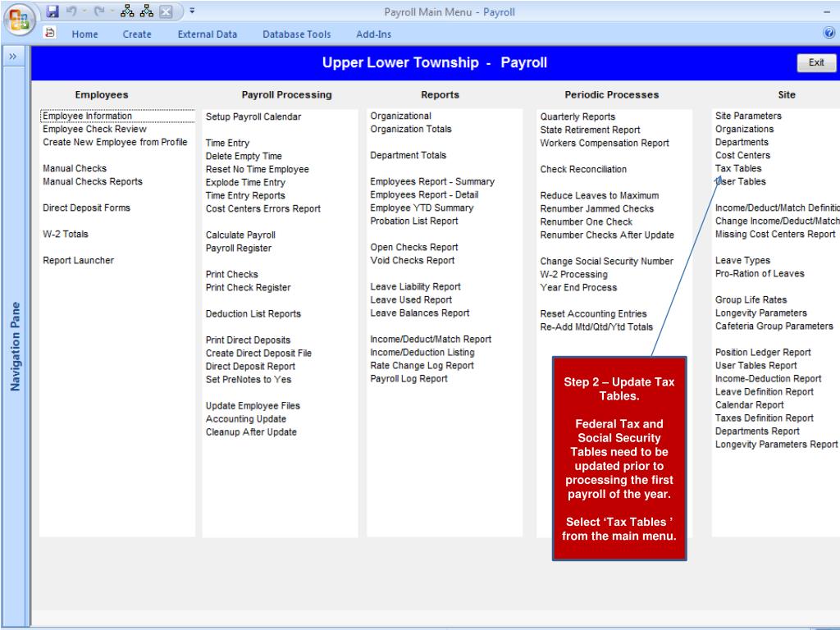Screen dimensions: 840x630
Task: Open Deduction List Reports
Action: [253, 314]
